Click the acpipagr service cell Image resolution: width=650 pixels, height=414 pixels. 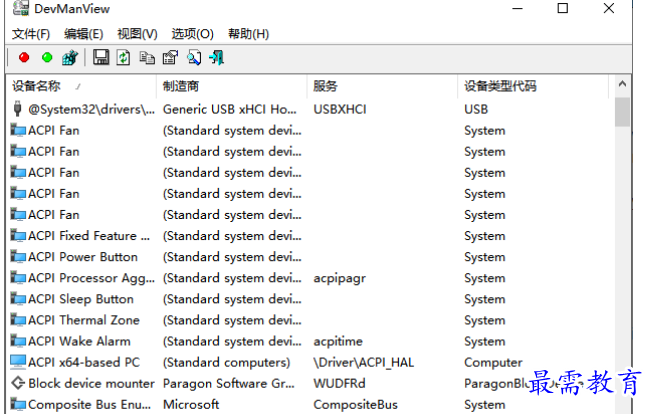coord(340,278)
